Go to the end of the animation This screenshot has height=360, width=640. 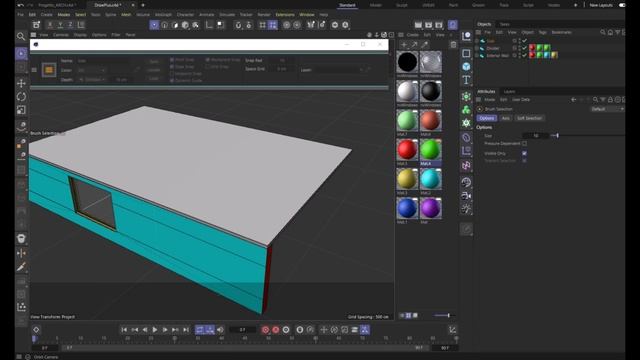(x=186, y=330)
